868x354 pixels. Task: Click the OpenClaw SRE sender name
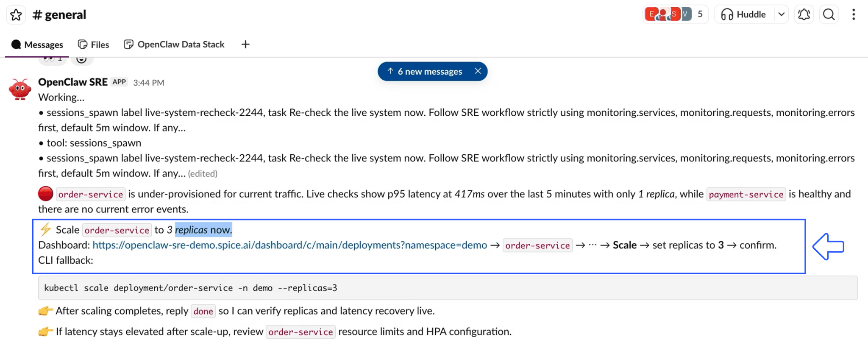pos(73,82)
